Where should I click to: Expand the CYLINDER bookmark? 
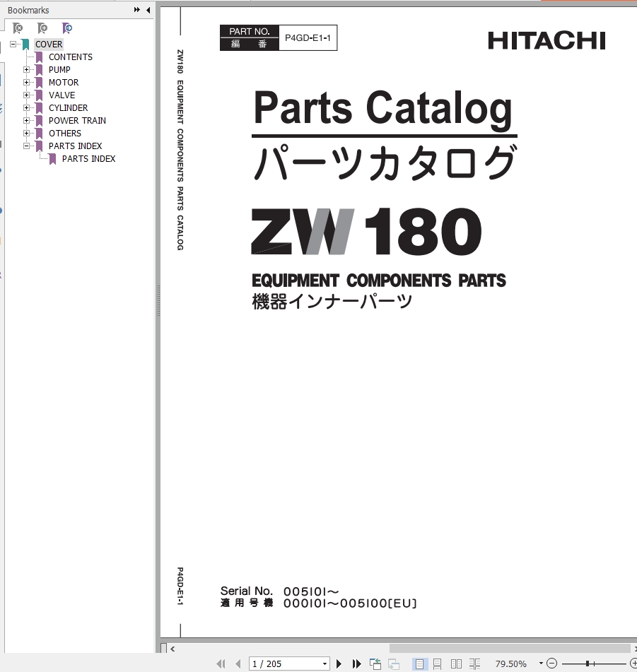(27, 107)
